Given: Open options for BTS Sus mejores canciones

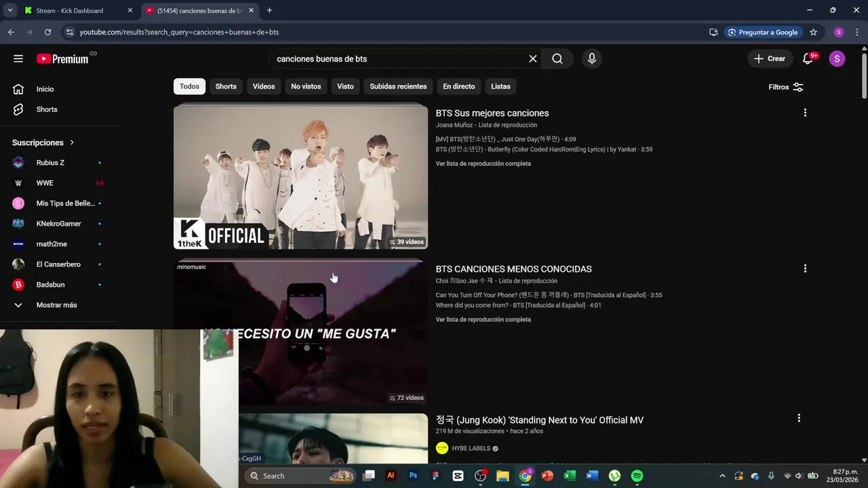Looking at the screenshot, I should [x=805, y=113].
